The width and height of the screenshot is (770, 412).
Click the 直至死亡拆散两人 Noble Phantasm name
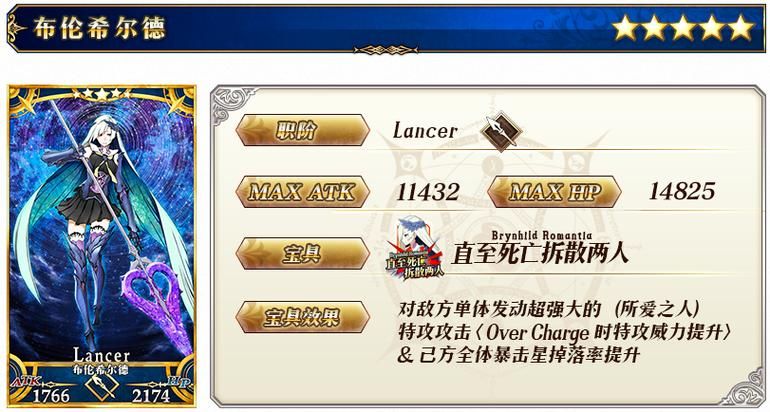pos(540,254)
